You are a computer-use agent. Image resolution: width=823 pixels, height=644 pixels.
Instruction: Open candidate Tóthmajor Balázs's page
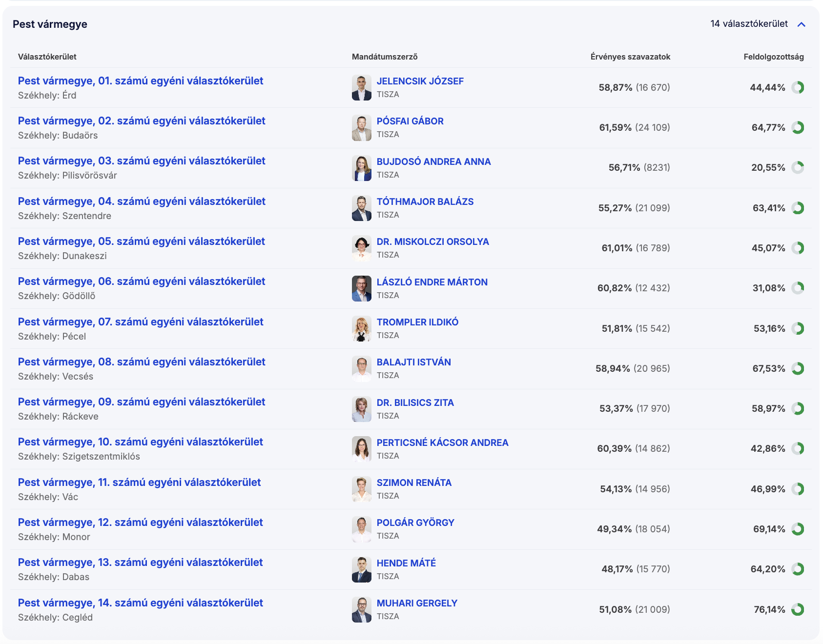coord(425,201)
